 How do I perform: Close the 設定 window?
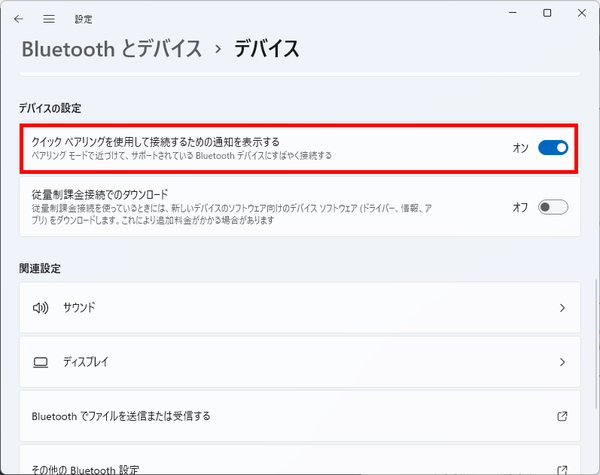click(582, 13)
